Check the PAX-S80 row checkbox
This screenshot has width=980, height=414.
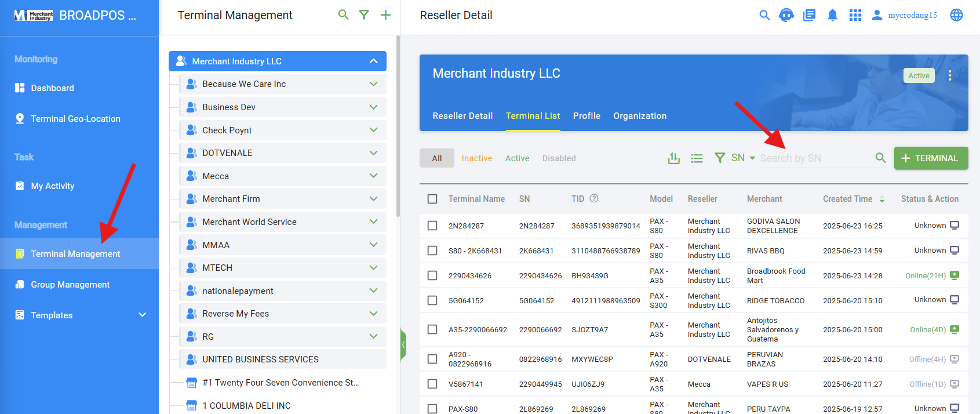click(x=432, y=409)
